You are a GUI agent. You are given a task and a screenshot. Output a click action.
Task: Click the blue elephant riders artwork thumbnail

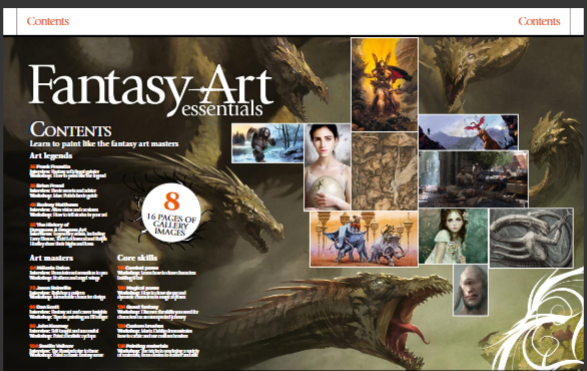364,239
